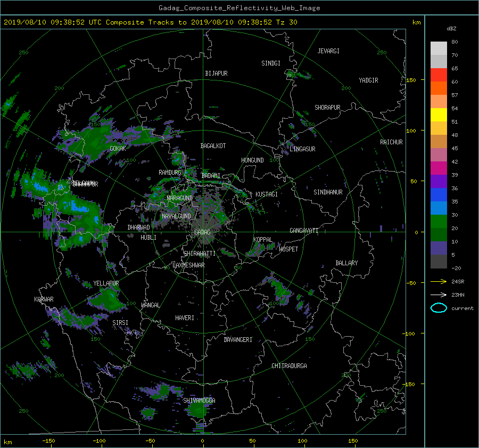
Task: Click the RAICHUR city label
Action: [x=391, y=142]
